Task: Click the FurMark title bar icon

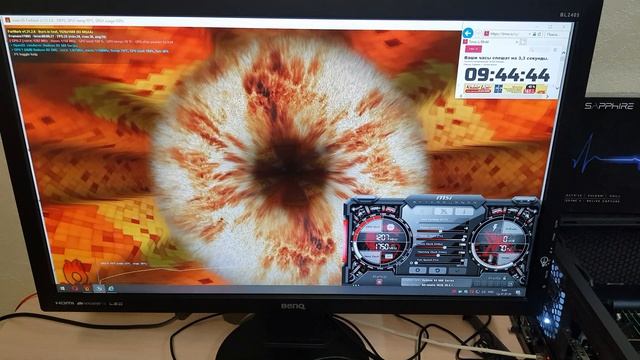Action: click(x=7, y=20)
